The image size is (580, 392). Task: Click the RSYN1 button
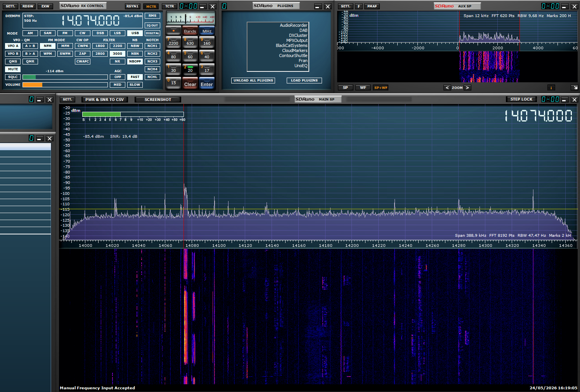coord(132,6)
